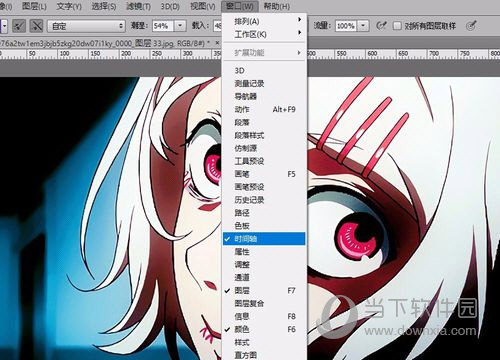The height and width of the screenshot is (360, 500).
Task: Enable airbrush mode icon beside flow
Action: tap(381, 26)
